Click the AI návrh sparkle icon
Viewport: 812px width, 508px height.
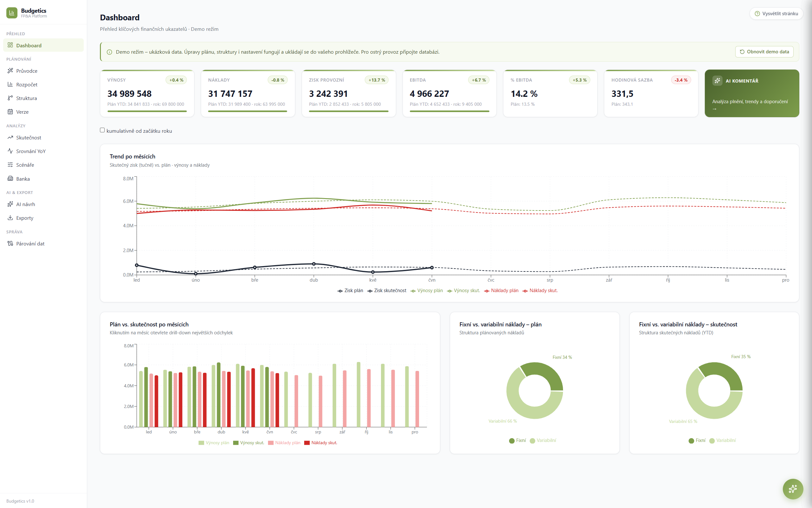click(10, 204)
